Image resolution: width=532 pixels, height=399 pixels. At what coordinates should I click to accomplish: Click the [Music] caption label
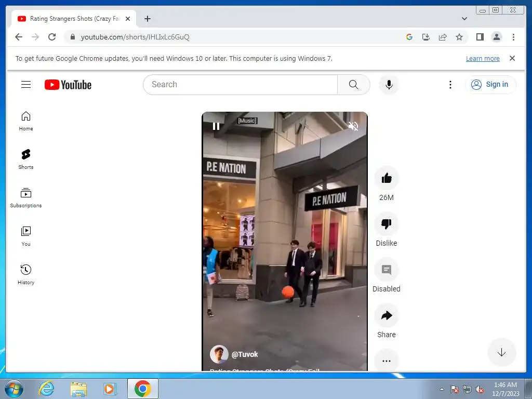pos(247,121)
